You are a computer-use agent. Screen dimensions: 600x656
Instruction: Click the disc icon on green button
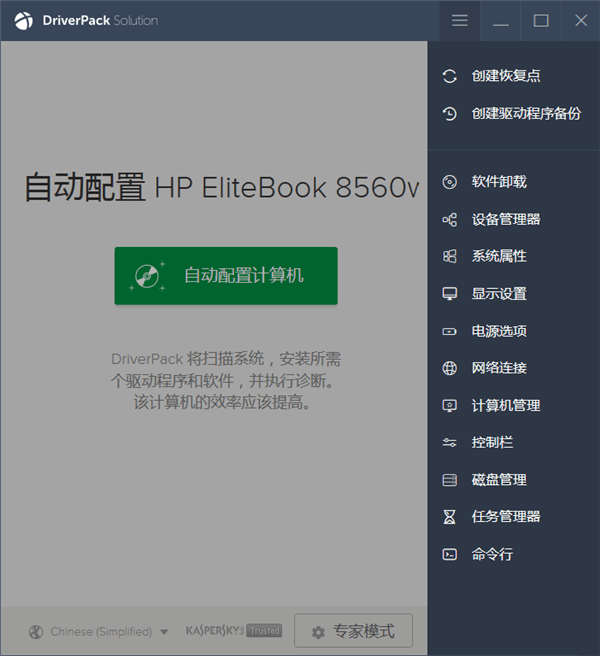(x=147, y=276)
